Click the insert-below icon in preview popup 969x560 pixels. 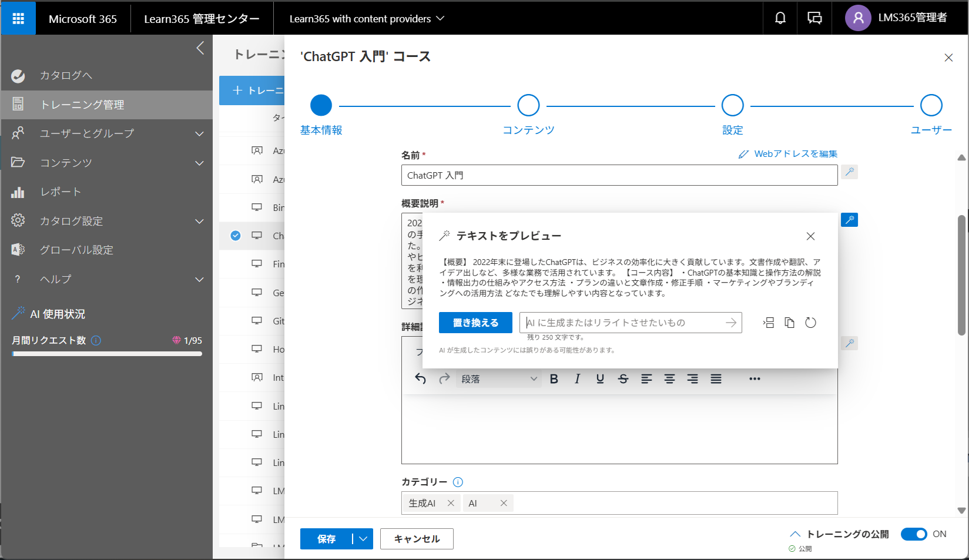(769, 323)
